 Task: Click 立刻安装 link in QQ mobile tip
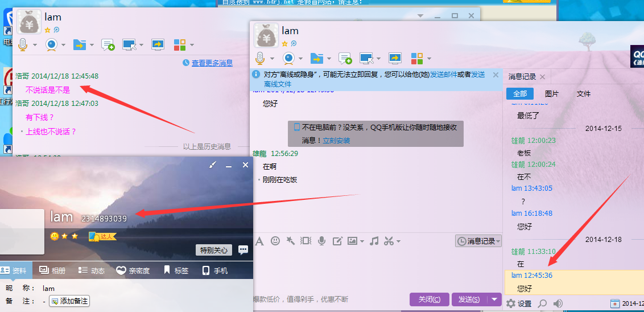[x=336, y=140]
